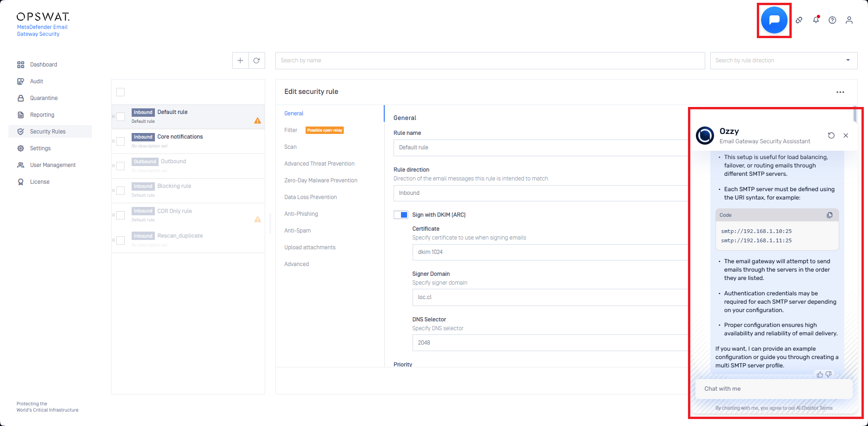Copy the SMTP code snippet

(x=829, y=215)
